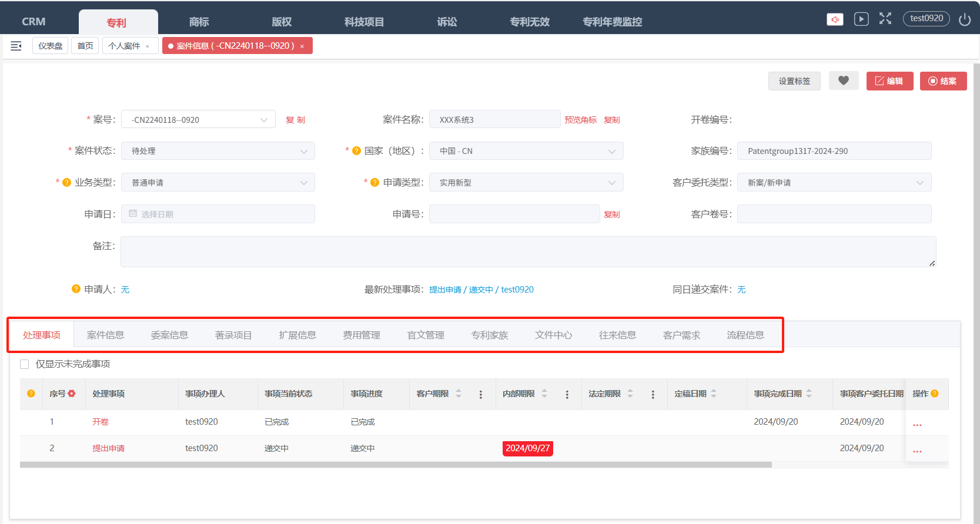
Task: Close the 案件信息 tab
Action: click(302, 46)
